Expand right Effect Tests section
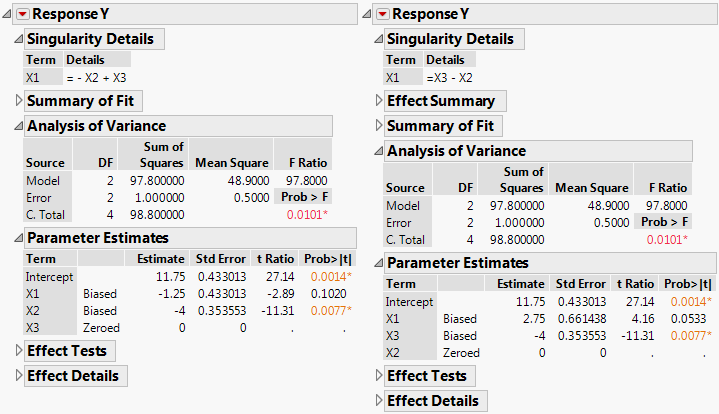Image resolution: width=719 pixels, height=414 pixels. click(379, 376)
